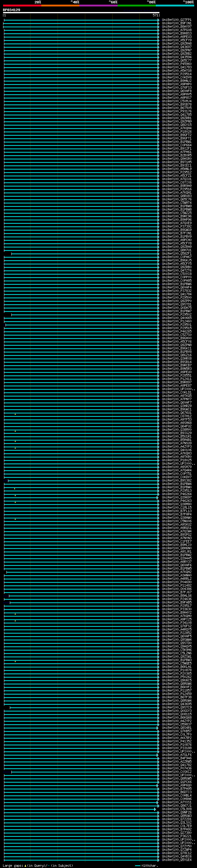This screenshot has width=197, height=868.
Task: Click label UniRef100_Q65C77
Action: tap(176, 61)
